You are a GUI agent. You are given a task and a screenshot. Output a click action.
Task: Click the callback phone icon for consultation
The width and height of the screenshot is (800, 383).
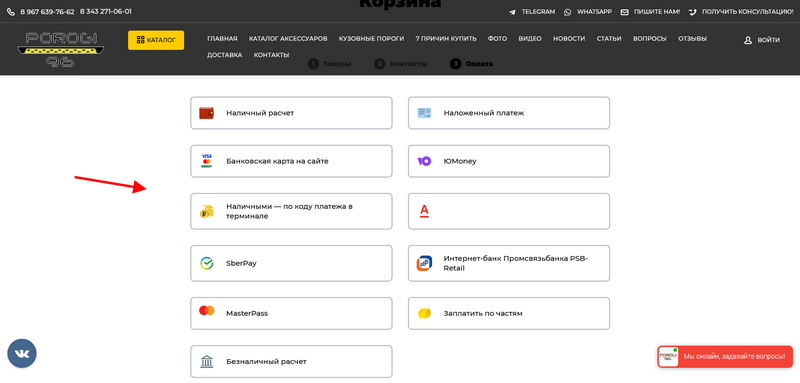[x=693, y=12]
